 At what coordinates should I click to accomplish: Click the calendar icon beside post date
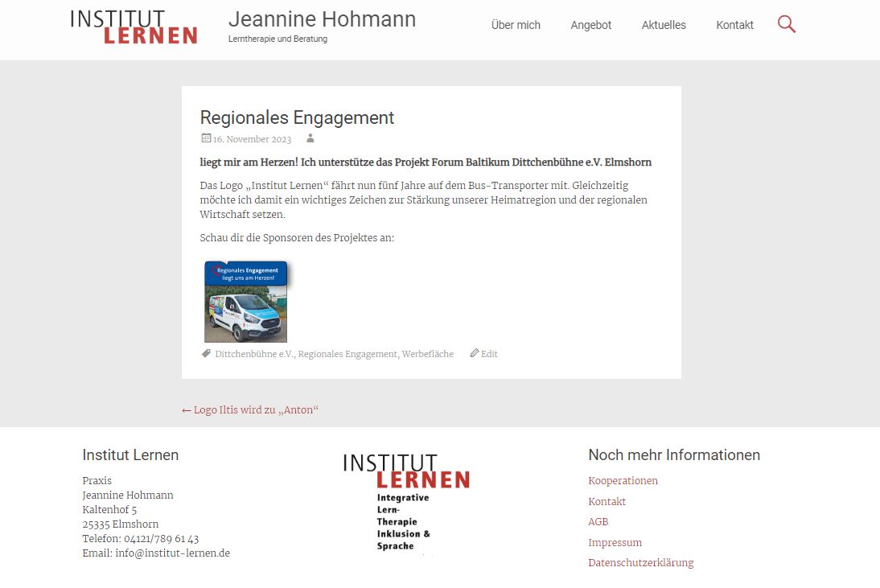click(x=206, y=138)
